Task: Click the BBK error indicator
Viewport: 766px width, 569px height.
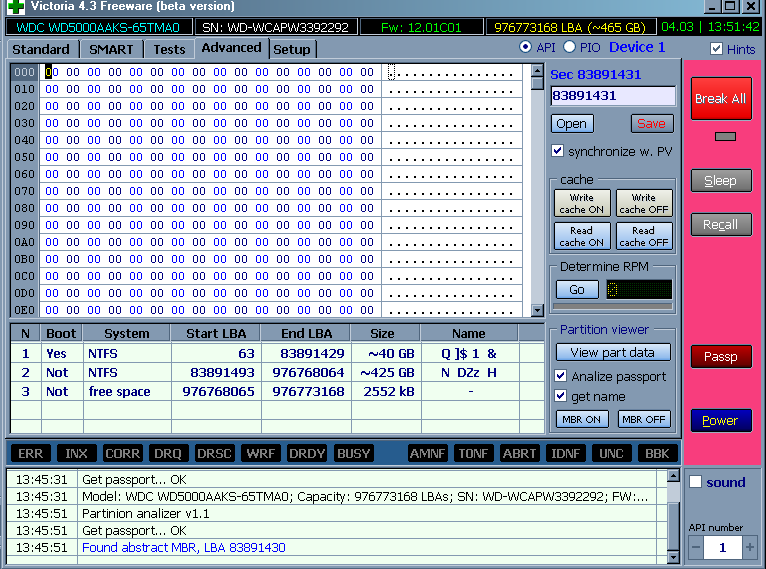Action: click(x=658, y=453)
